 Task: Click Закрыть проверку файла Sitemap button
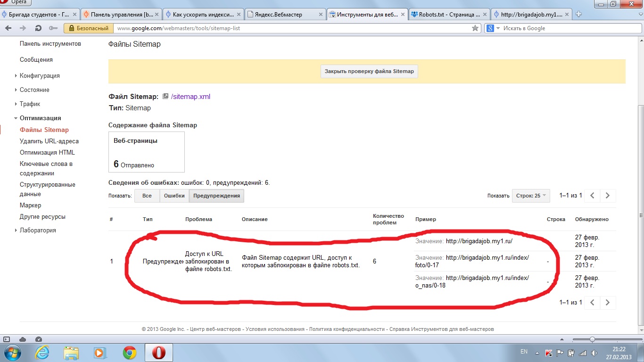369,72
